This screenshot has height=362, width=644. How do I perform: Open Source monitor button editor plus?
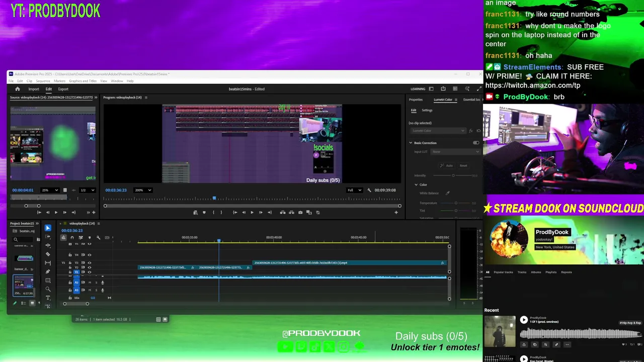coord(94,212)
